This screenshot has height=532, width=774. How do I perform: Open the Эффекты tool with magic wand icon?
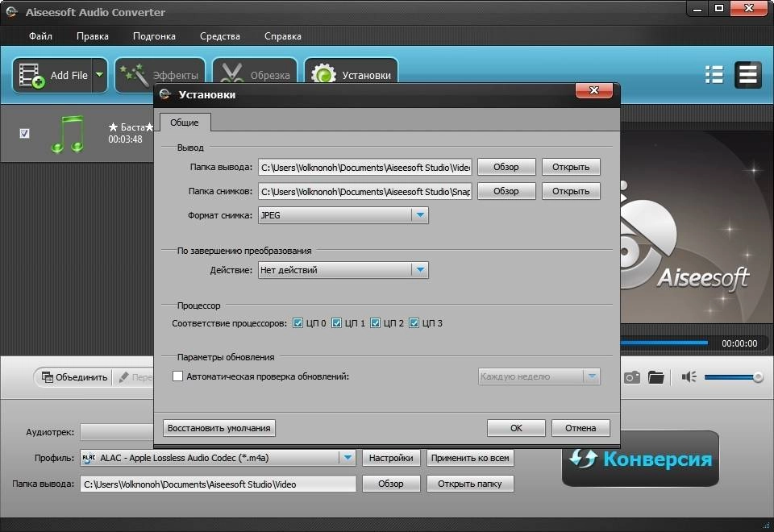160,75
